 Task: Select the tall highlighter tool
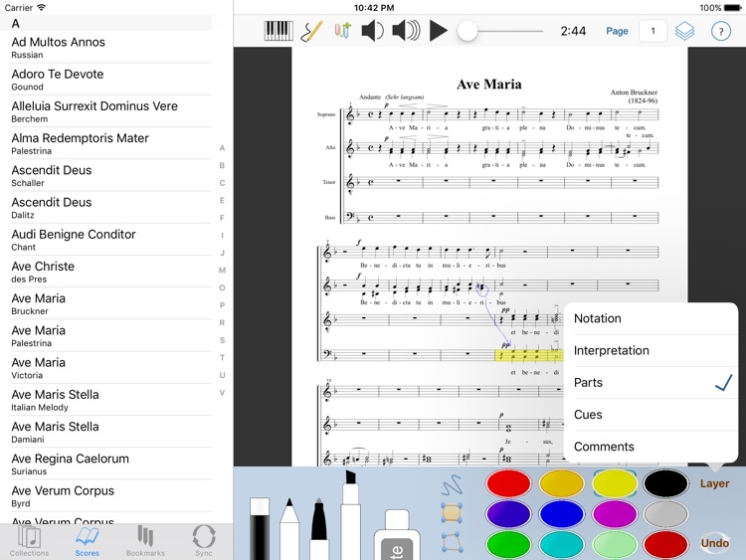click(351, 515)
